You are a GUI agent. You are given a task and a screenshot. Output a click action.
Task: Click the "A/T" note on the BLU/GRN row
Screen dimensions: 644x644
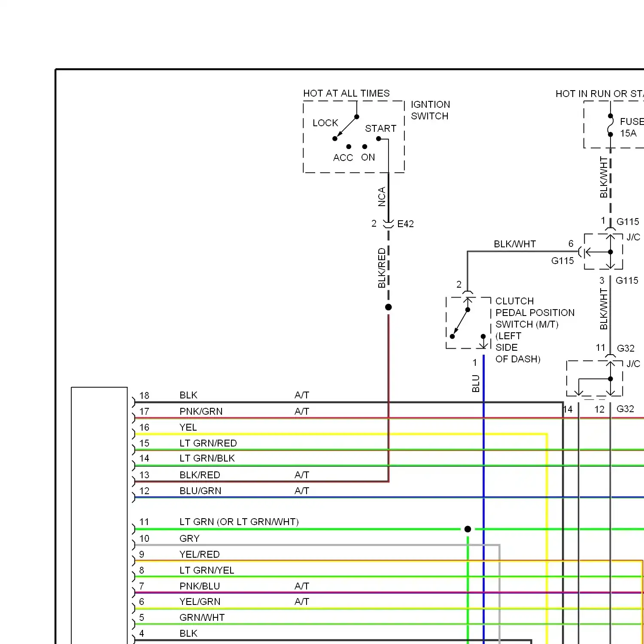point(302,491)
